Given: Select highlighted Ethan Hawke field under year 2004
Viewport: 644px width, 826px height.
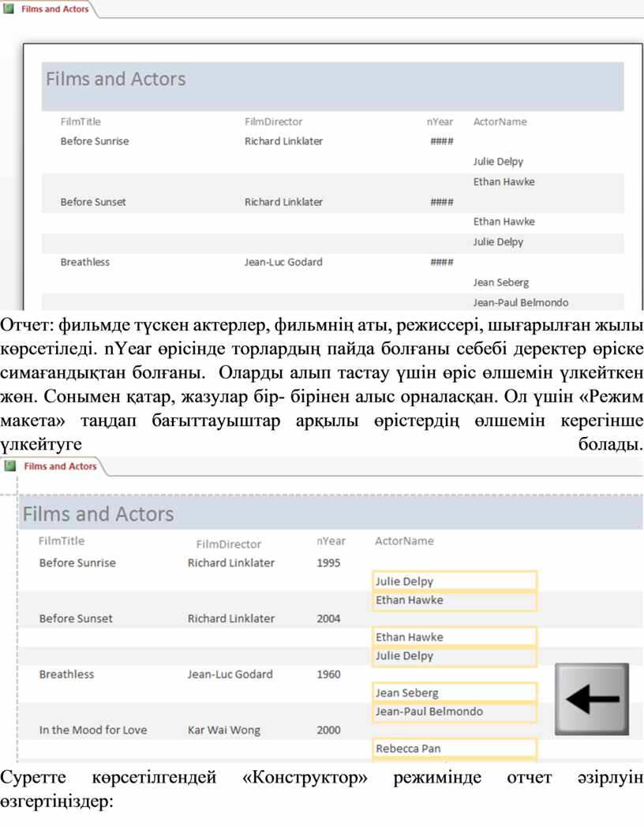Looking at the screenshot, I should 455,637.
